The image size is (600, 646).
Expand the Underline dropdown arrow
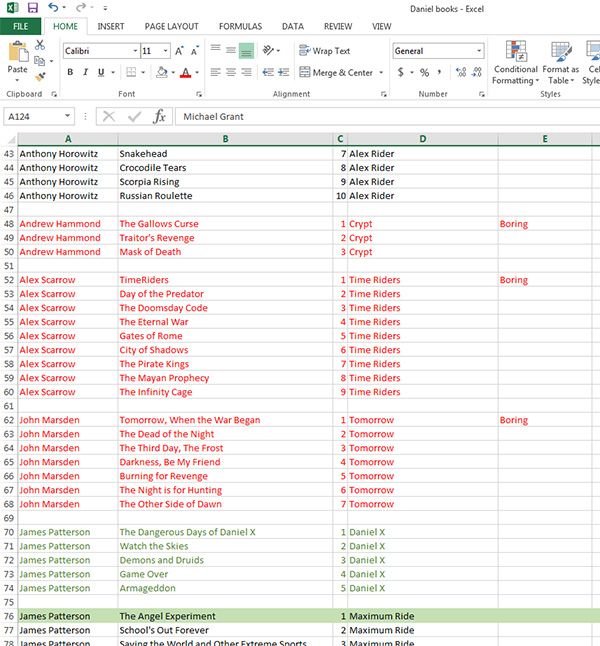[112, 73]
